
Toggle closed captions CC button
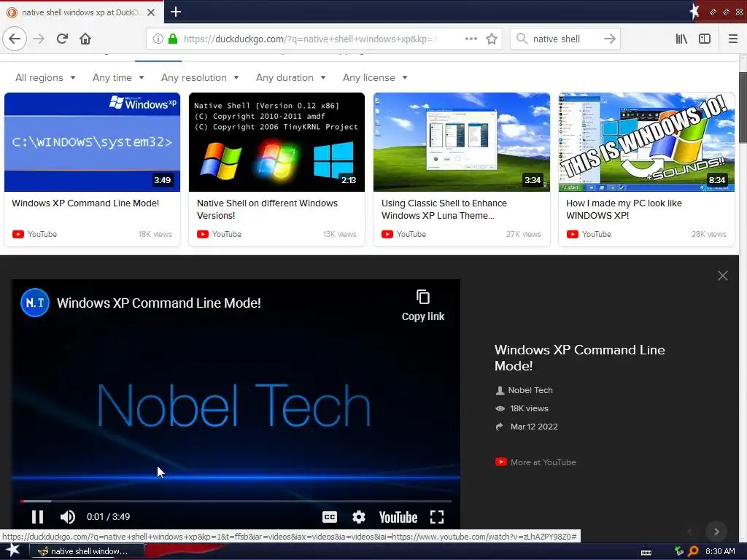(x=330, y=517)
